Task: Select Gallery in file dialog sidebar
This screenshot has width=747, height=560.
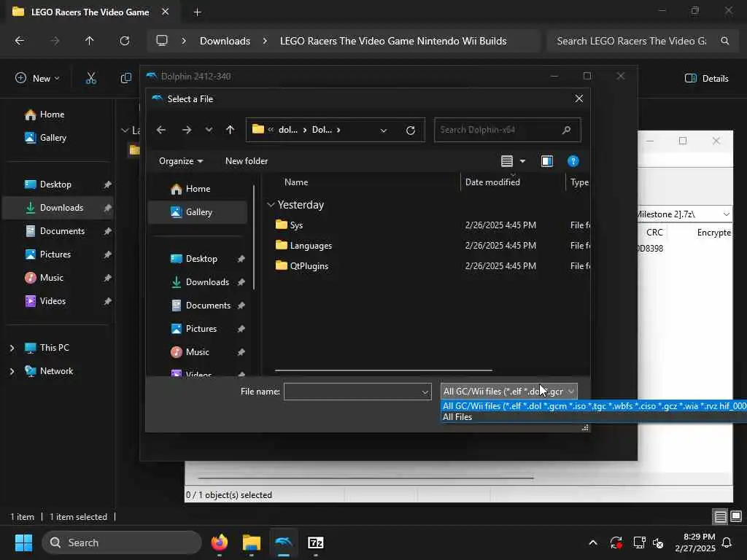Action: 197,212
